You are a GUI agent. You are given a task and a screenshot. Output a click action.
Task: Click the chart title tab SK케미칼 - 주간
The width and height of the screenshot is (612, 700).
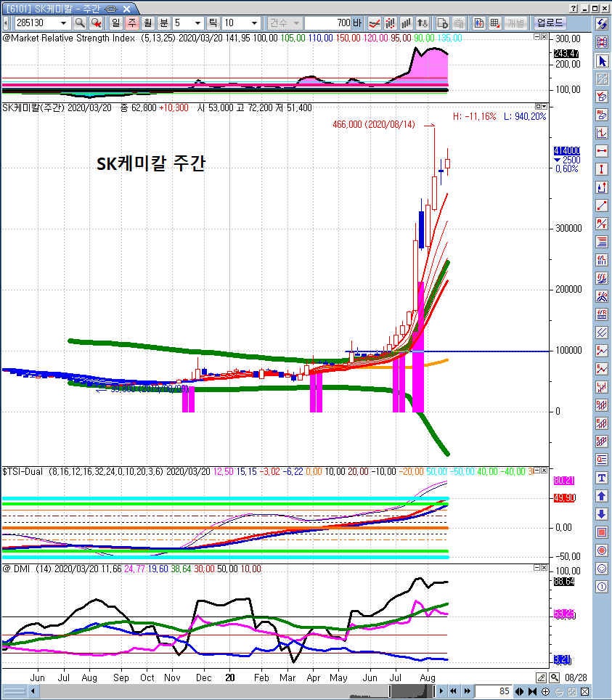[69, 9]
